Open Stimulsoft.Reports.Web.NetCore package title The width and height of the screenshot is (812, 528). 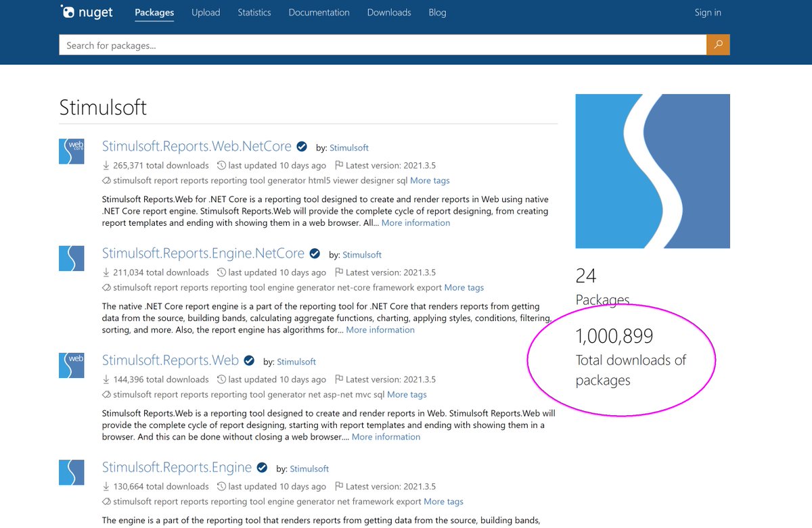pyautogui.click(x=197, y=147)
